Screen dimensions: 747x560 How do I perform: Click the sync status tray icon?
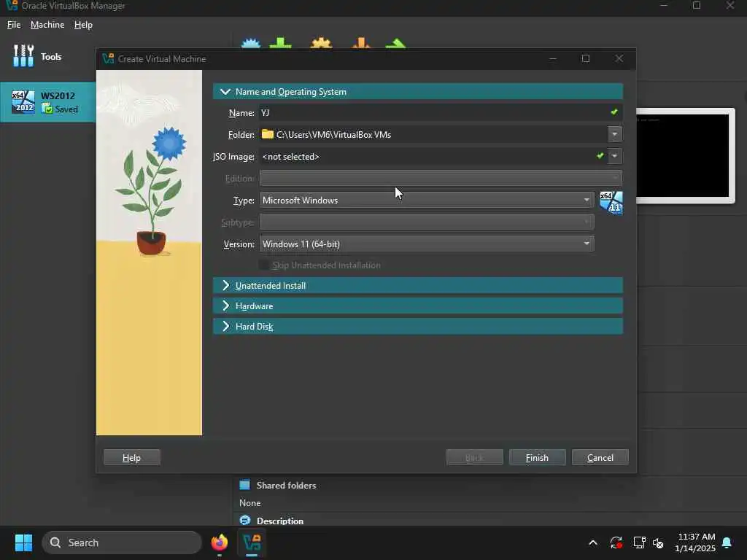[x=616, y=542]
